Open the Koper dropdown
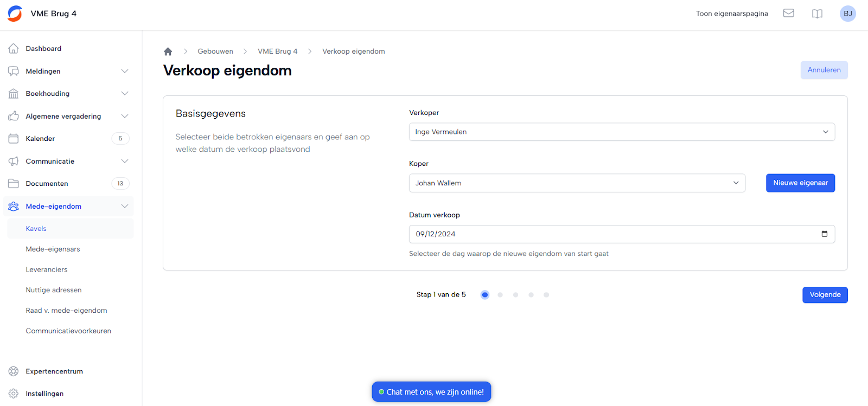Image resolution: width=868 pixels, height=406 pixels. pos(577,183)
